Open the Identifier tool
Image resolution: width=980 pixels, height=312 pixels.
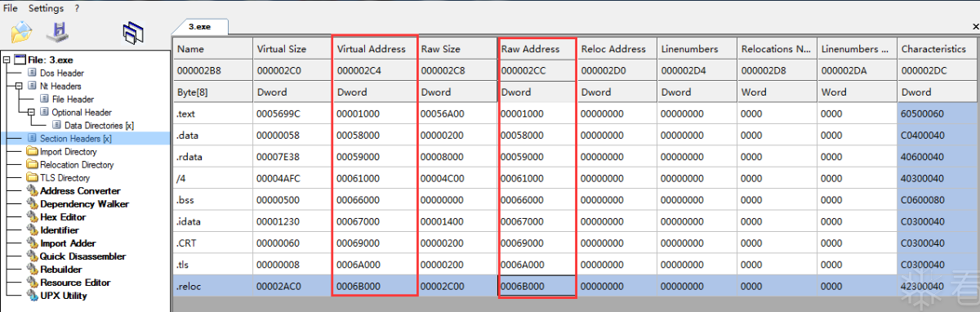(x=59, y=230)
